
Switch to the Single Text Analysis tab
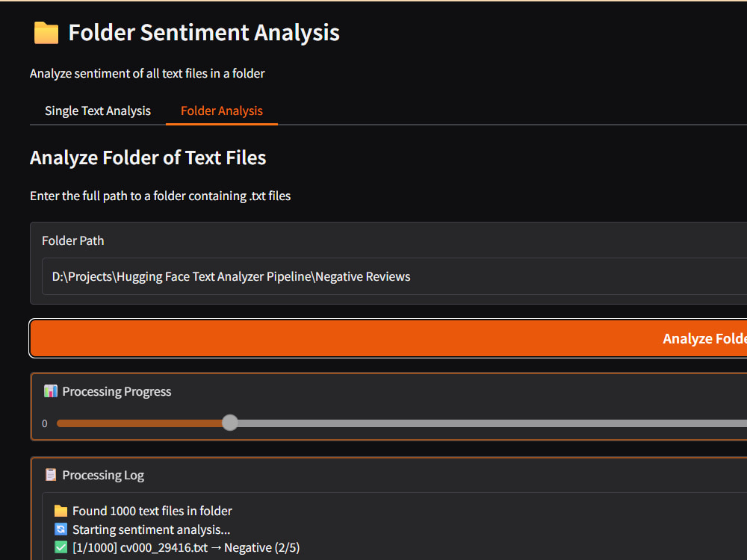click(98, 111)
